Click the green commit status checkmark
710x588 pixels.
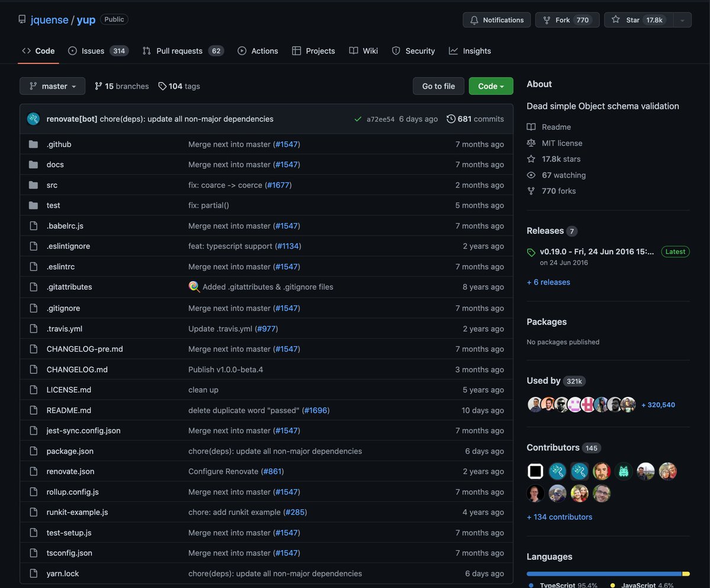click(357, 119)
